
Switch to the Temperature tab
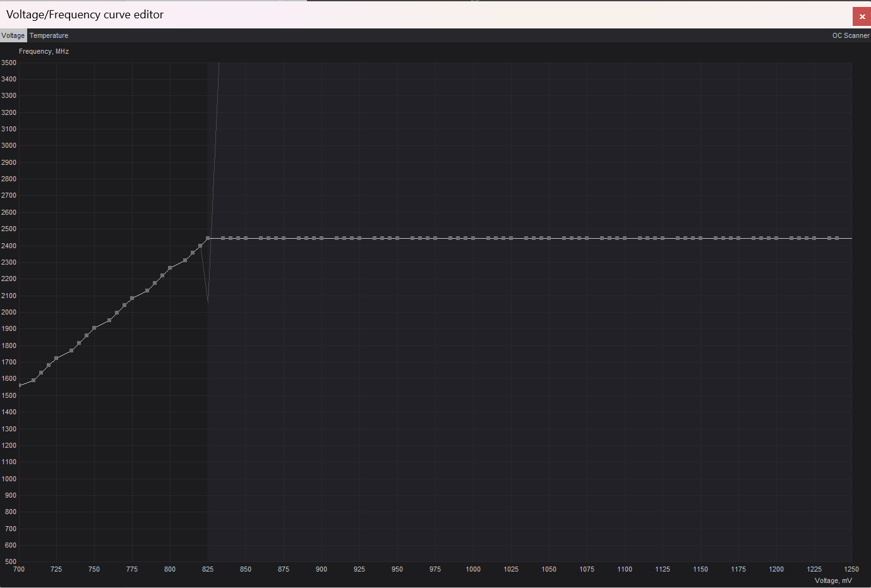(x=49, y=35)
